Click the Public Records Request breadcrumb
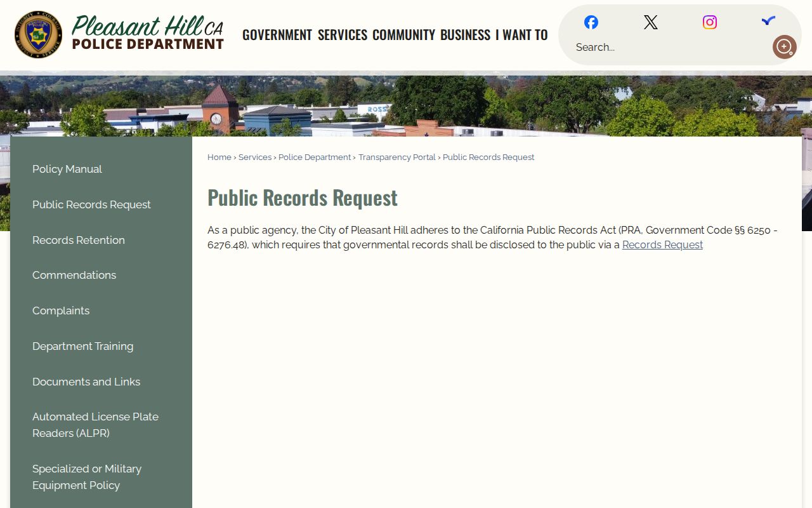This screenshot has width=812, height=508. 488,157
